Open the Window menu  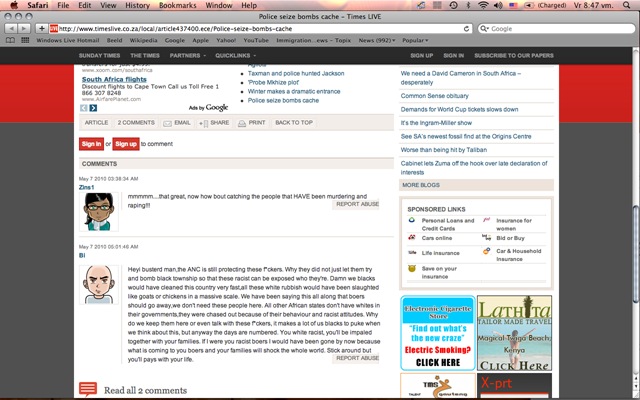tap(219, 5)
